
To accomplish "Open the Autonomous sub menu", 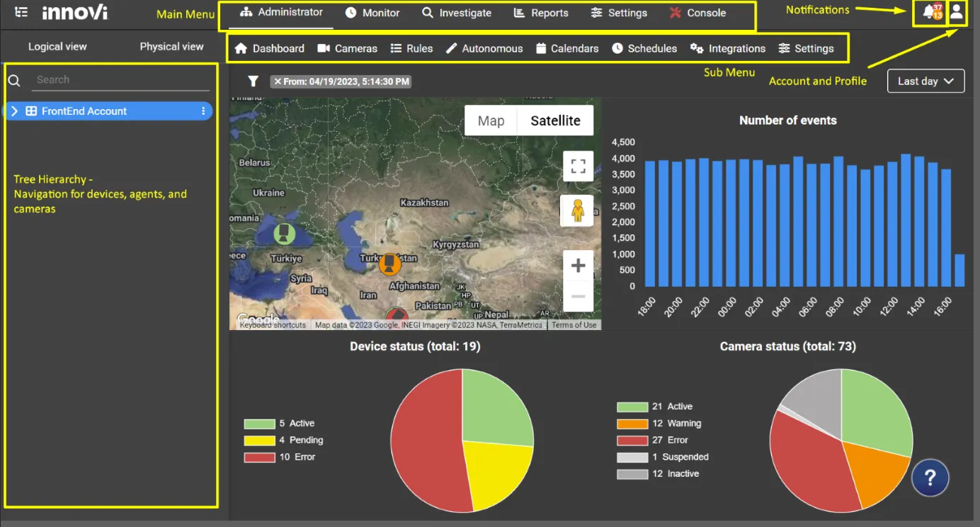I will click(484, 48).
